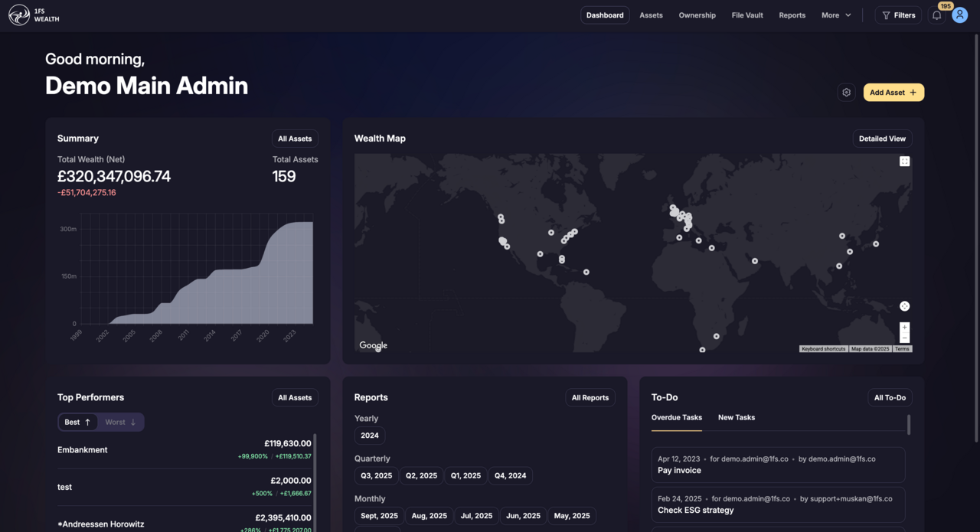
Task: Click the To-Do list scrollbar
Action: (x=909, y=425)
